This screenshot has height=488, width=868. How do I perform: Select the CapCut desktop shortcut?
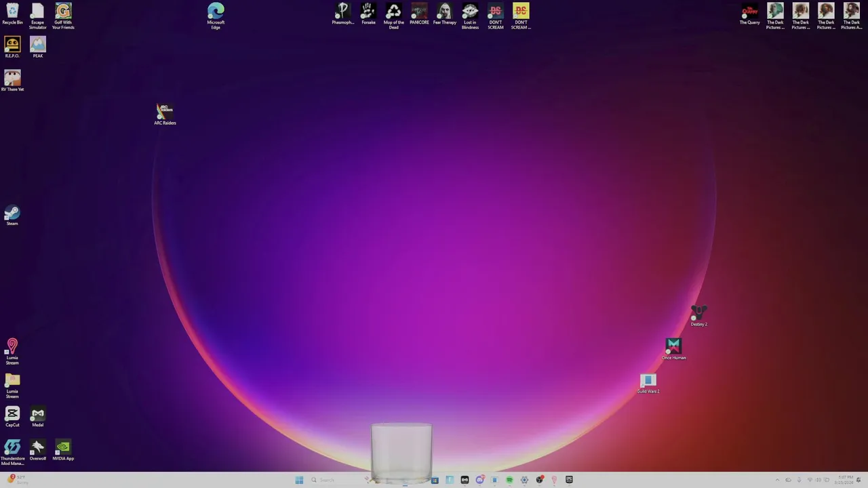12,417
